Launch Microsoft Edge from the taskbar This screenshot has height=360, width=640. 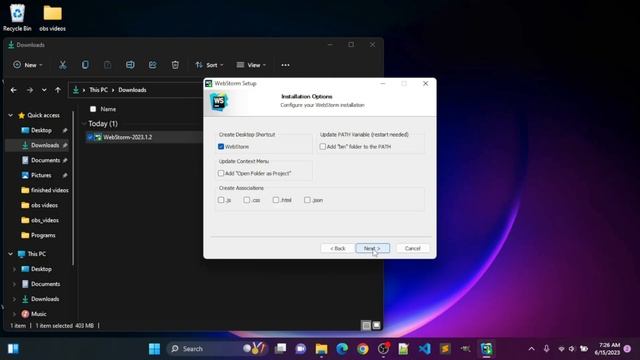342,349
